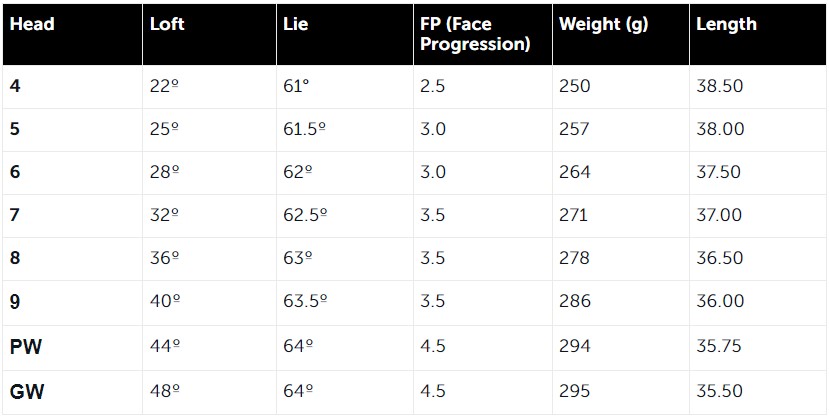The width and height of the screenshot is (829, 418).
Task: Click the Head column header
Action: click(x=32, y=24)
